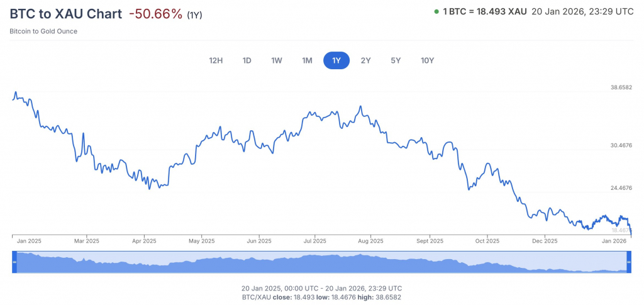Select the 5Y chart period
The width and height of the screenshot is (644, 305).
tap(396, 60)
